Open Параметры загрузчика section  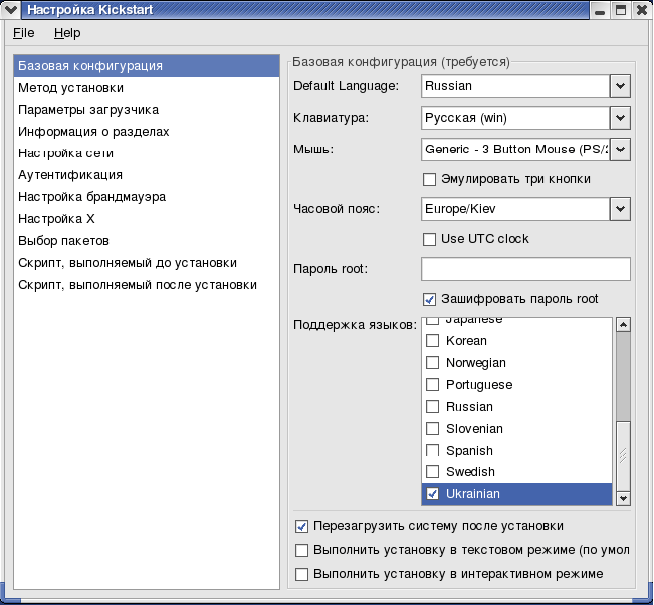click(146, 110)
